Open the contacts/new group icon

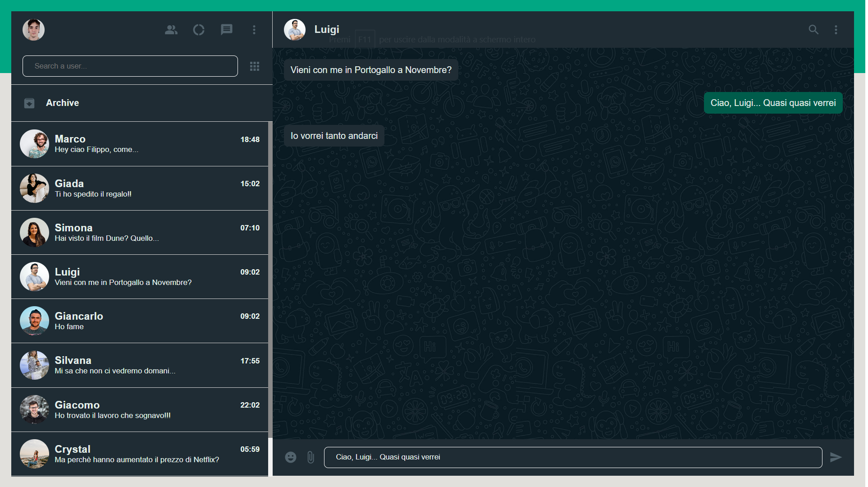pyautogui.click(x=171, y=30)
